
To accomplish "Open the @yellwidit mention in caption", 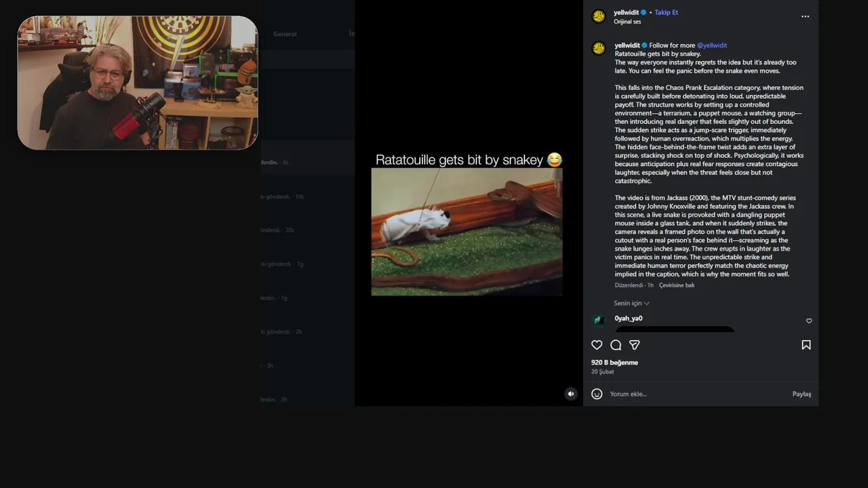I will click(712, 45).
